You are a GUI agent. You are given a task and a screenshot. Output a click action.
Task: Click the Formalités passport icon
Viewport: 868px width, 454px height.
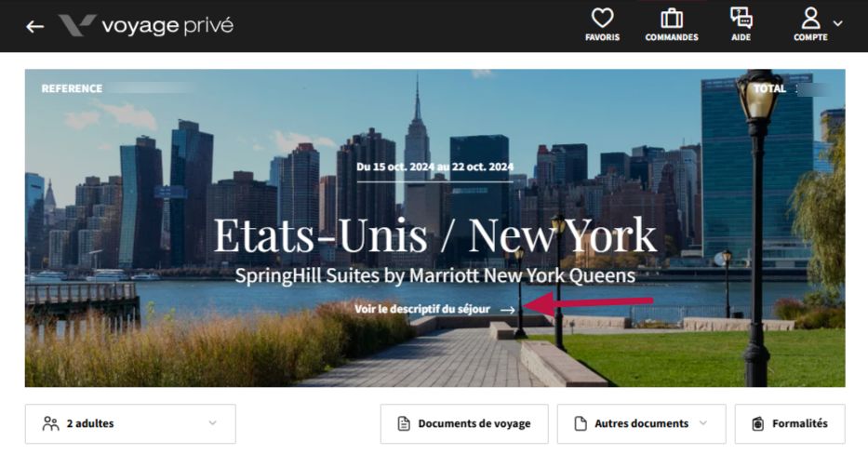pos(758,423)
